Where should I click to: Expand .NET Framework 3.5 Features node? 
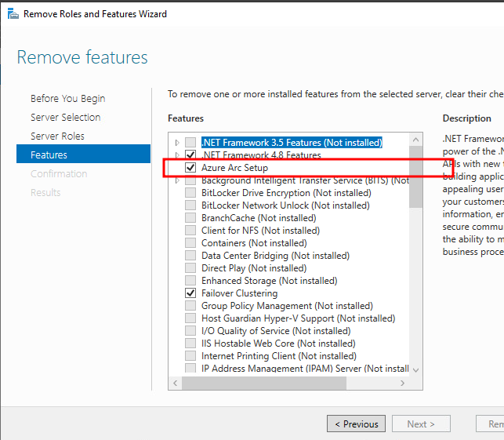[x=178, y=143]
